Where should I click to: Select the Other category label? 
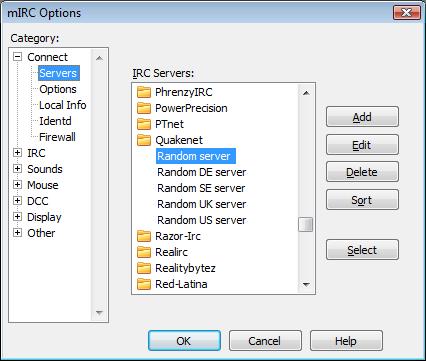(x=41, y=233)
